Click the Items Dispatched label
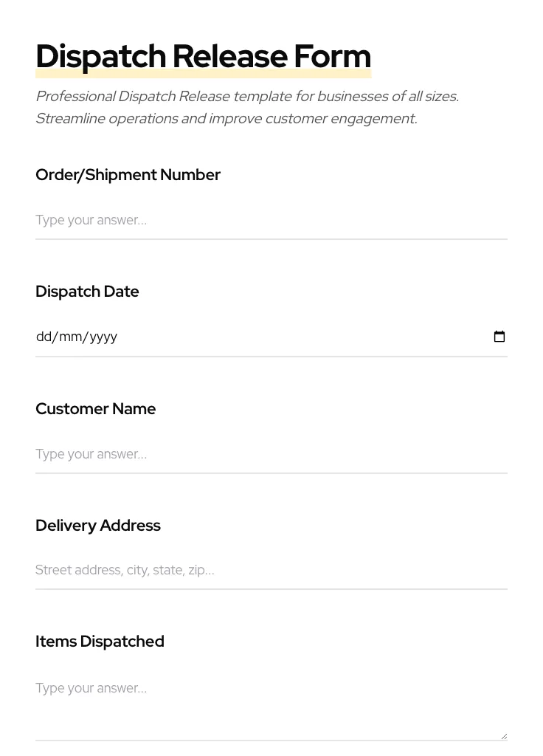The width and height of the screenshot is (543, 756). pyautogui.click(x=100, y=642)
